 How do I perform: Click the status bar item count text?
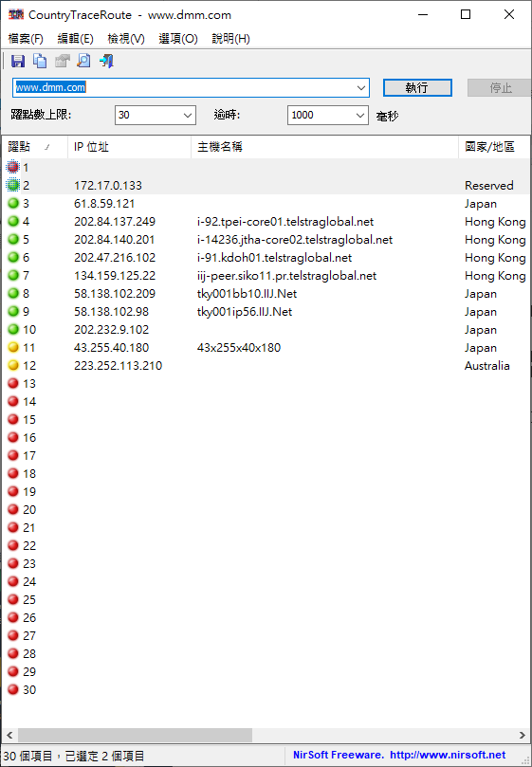[x=74, y=756]
